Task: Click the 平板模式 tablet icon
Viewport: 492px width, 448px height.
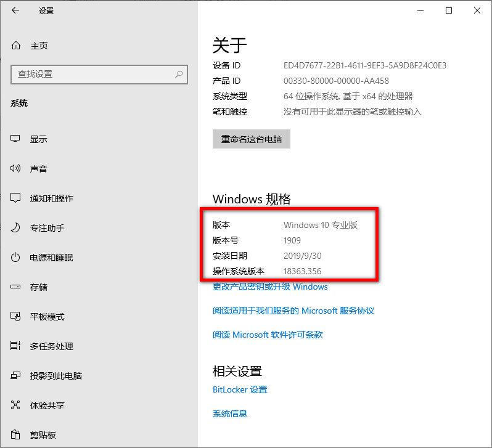Action: coord(15,316)
